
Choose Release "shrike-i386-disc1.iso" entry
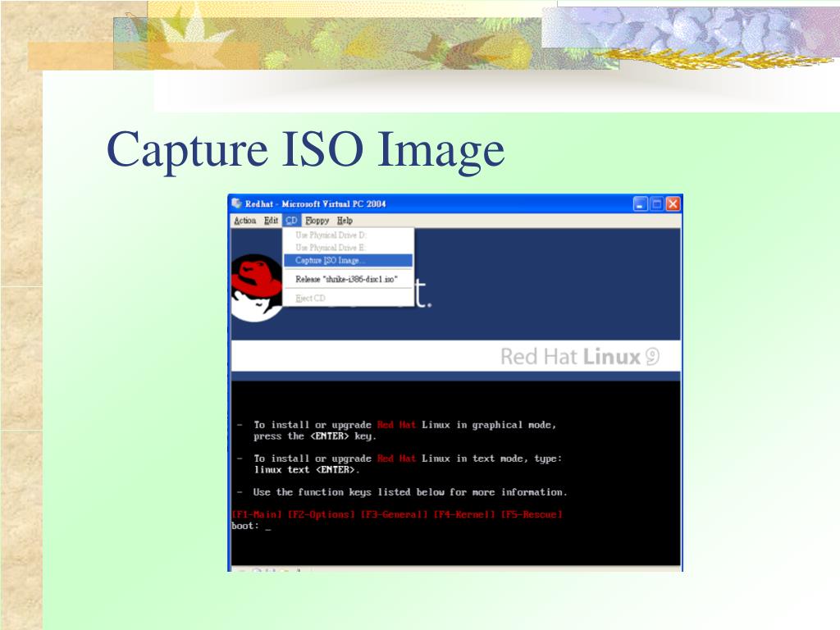point(348,279)
